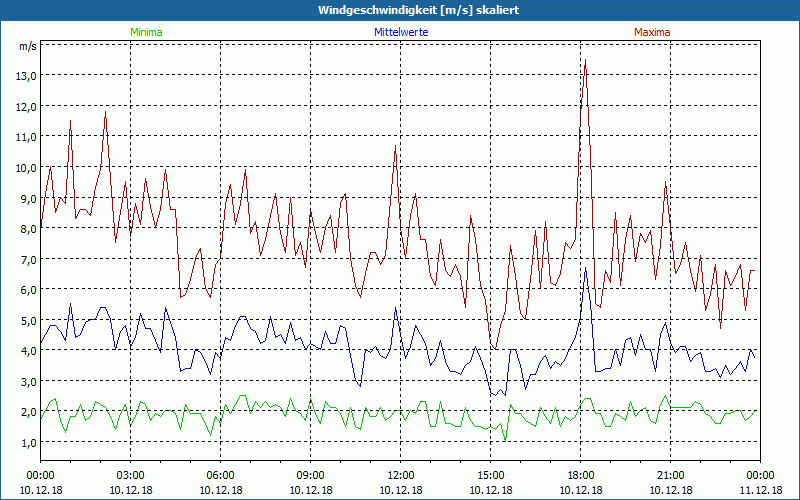This screenshot has height=500, width=800.
Task: Select the green Minima legend label
Action: [x=146, y=32]
